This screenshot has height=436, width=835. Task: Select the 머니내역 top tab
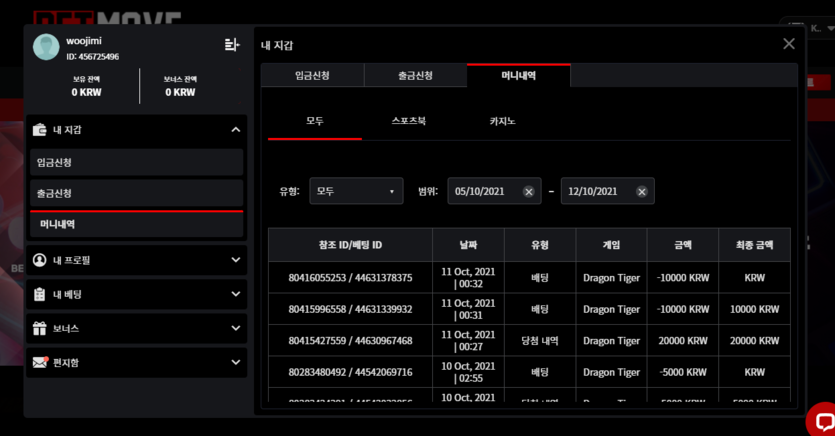(519, 76)
